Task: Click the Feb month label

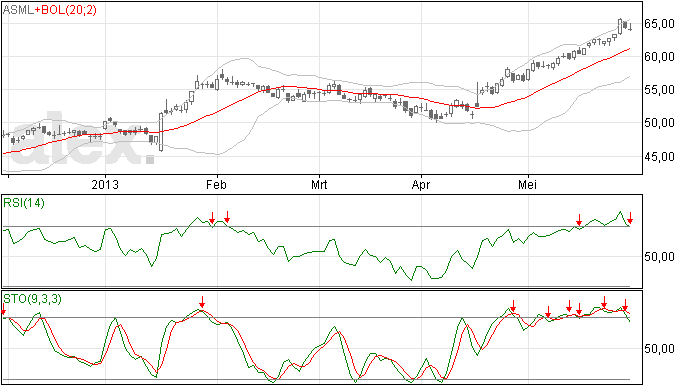Action: [x=216, y=184]
